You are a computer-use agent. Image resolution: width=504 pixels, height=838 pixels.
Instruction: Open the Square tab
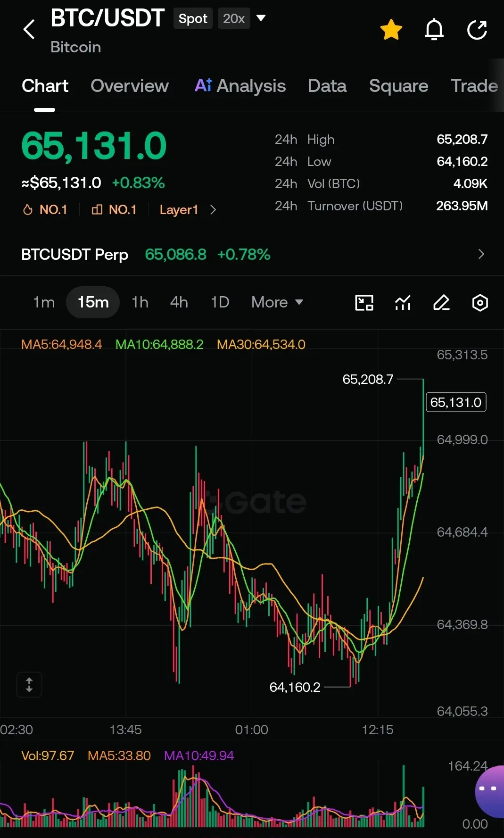398,86
